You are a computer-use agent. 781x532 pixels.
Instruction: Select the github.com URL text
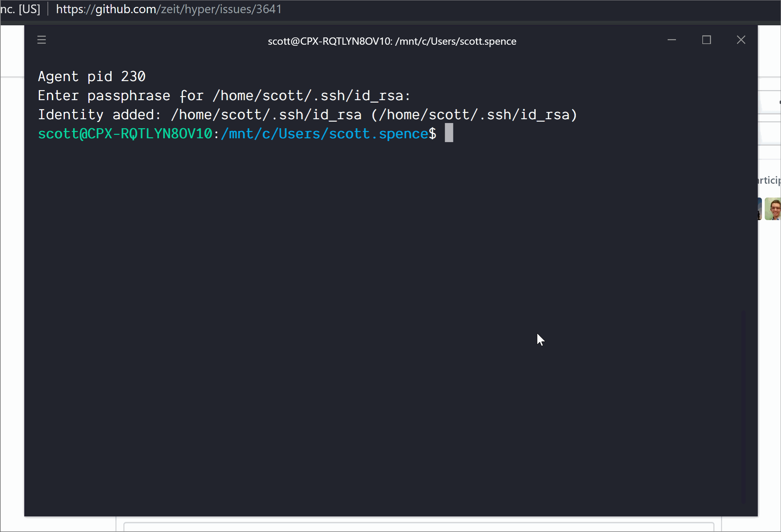coord(106,9)
